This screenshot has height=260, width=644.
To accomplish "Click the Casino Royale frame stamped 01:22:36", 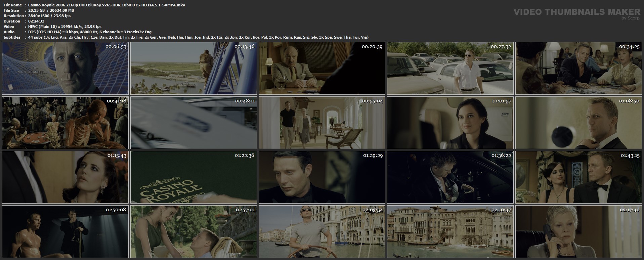I will (x=194, y=177).
